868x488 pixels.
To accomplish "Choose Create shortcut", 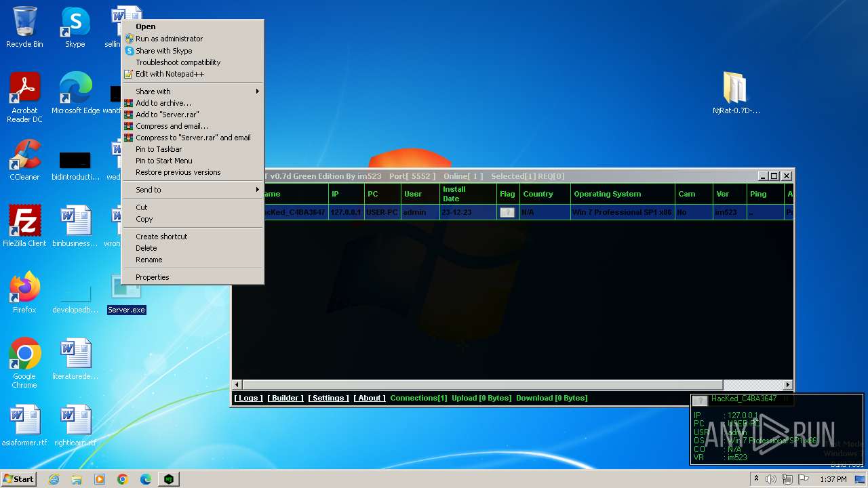I will pos(193,237).
